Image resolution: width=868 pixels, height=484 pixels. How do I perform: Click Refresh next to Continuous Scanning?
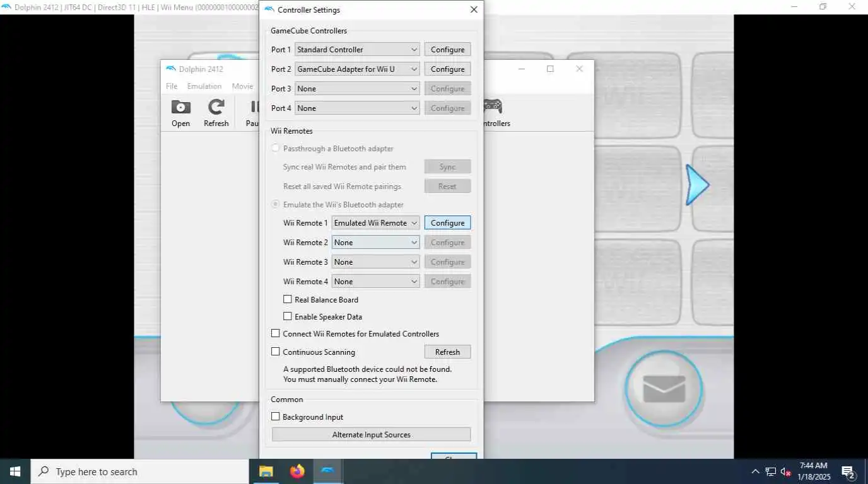point(447,352)
